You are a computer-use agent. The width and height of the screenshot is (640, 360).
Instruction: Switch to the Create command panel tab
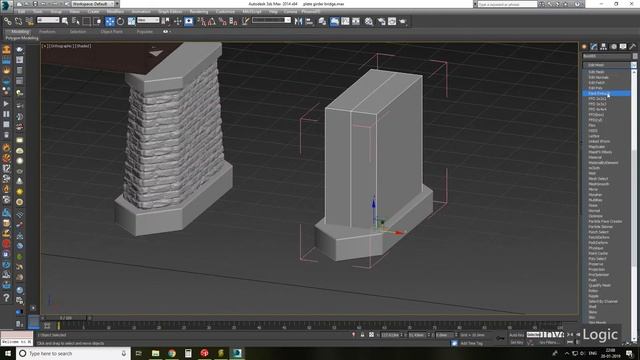coord(584,47)
